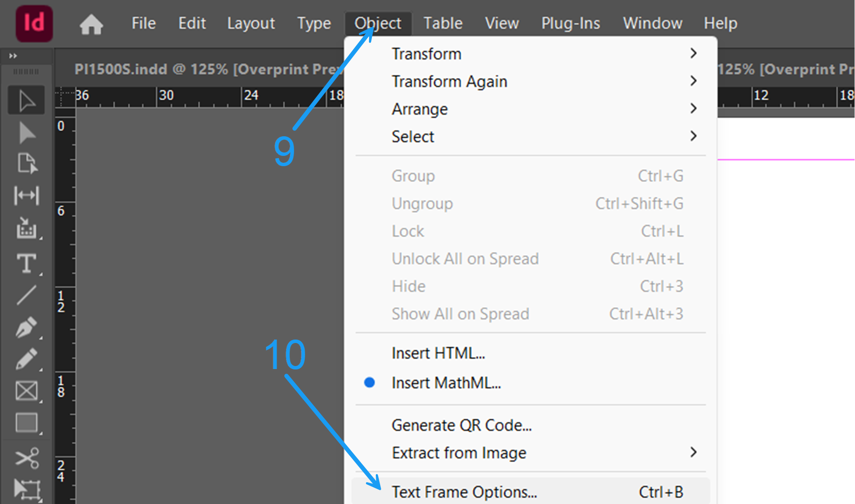Pick the Rectangle Frame tool

click(27, 391)
